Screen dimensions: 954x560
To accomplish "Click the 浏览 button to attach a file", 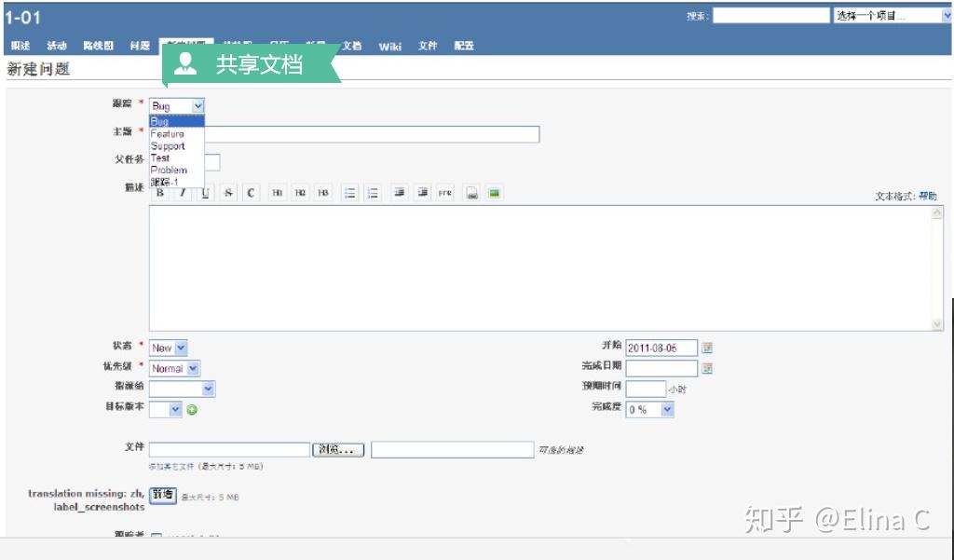I will click(338, 449).
